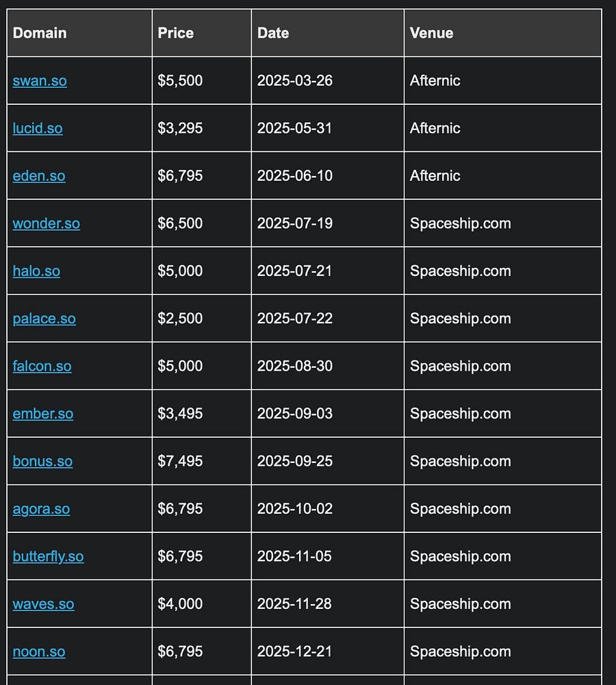Follow the bonus.so domain link
Screen dimensions: 616x685
click(x=42, y=462)
